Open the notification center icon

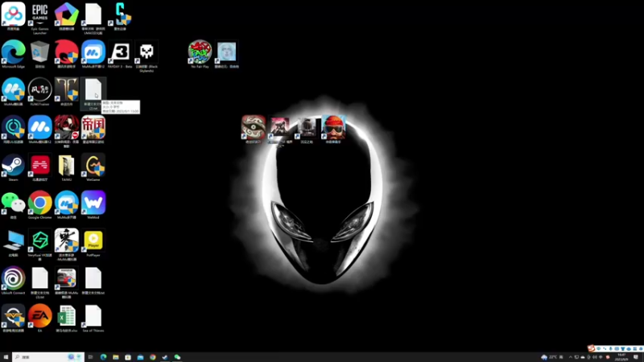(636, 357)
